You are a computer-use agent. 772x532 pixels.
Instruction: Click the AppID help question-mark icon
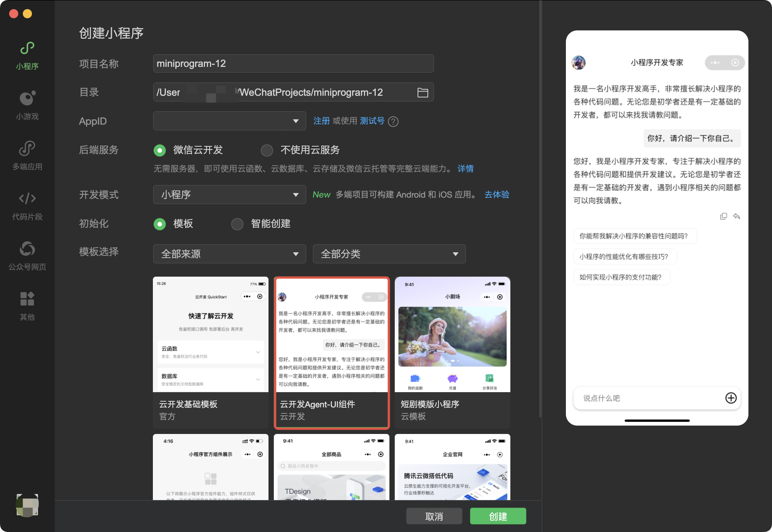[393, 122]
